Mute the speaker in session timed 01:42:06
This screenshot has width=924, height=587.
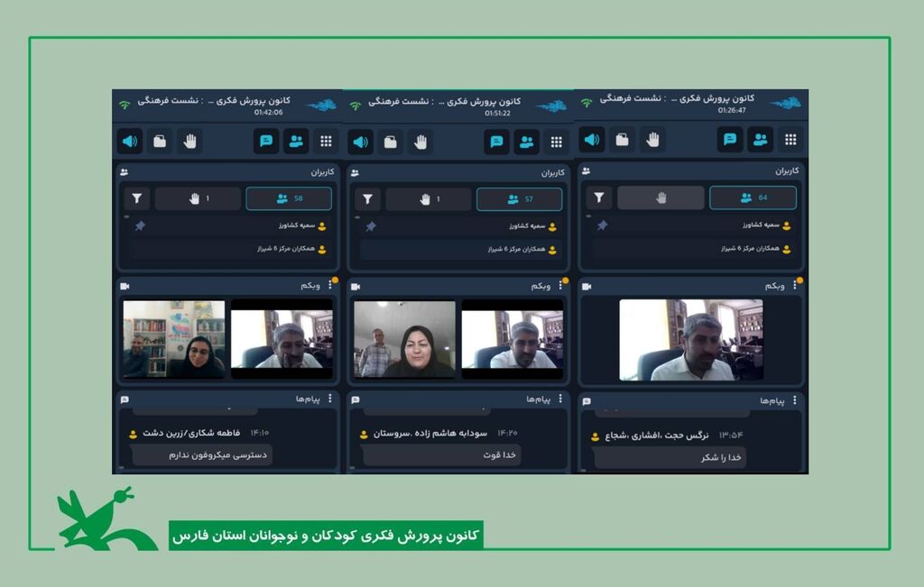130,142
